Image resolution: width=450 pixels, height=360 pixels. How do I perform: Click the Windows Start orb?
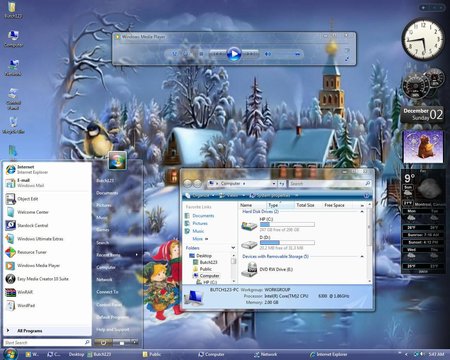pyautogui.click(x=10, y=354)
